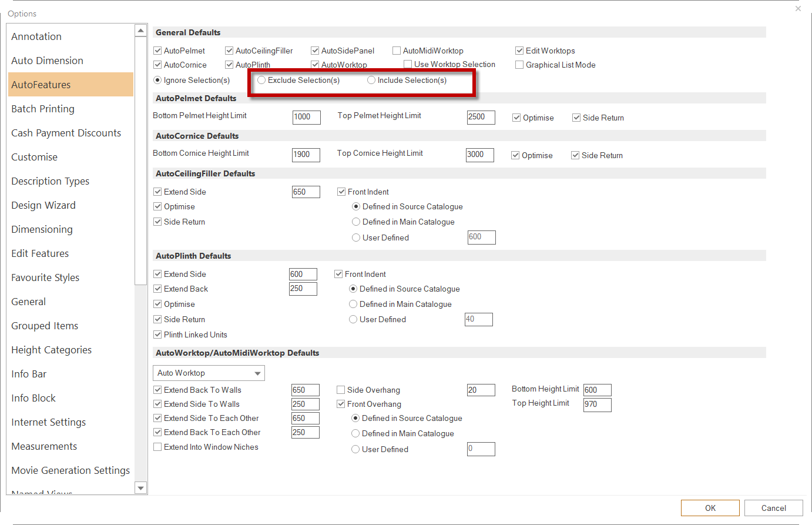The height and width of the screenshot is (525, 812).
Task: Select the AutoFeatures category
Action: (x=71, y=85)
